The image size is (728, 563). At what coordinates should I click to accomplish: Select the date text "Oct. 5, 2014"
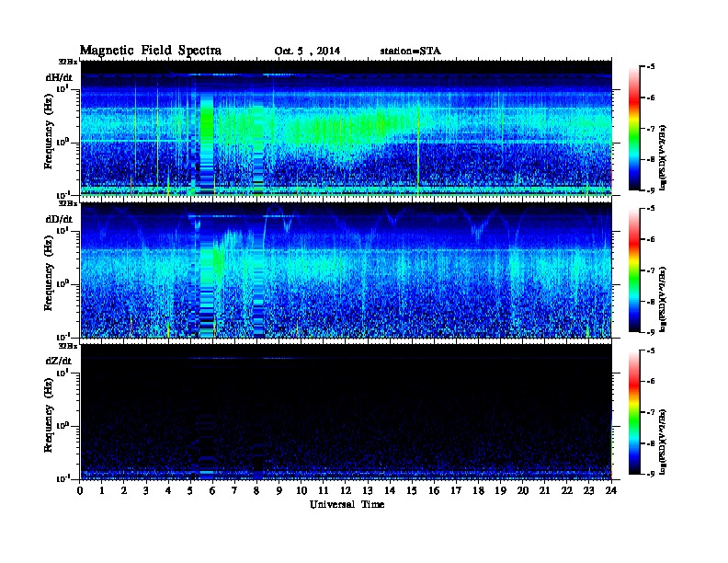coord(307,52)
